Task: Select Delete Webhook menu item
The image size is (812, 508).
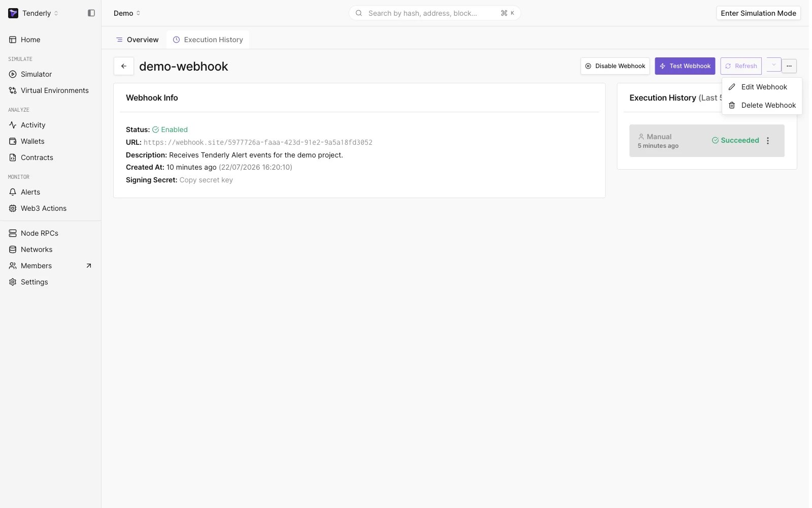Action: tap(762, 105)
